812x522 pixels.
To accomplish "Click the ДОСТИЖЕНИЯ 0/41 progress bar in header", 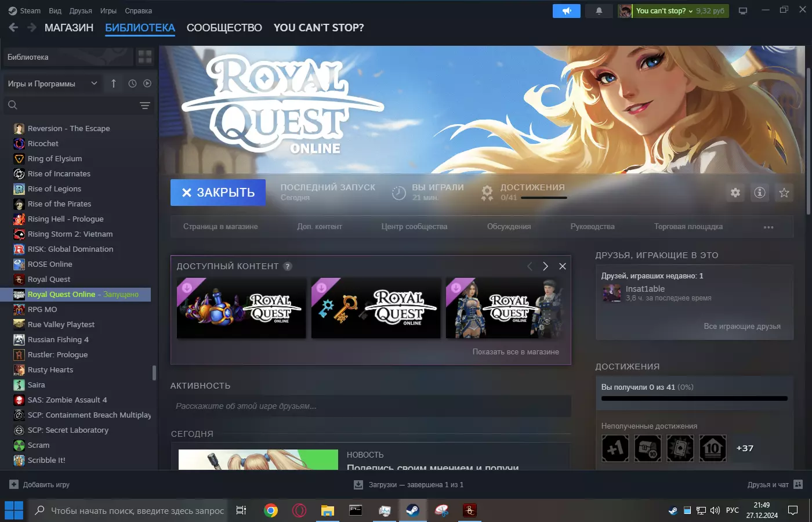I will coord(543,198).
